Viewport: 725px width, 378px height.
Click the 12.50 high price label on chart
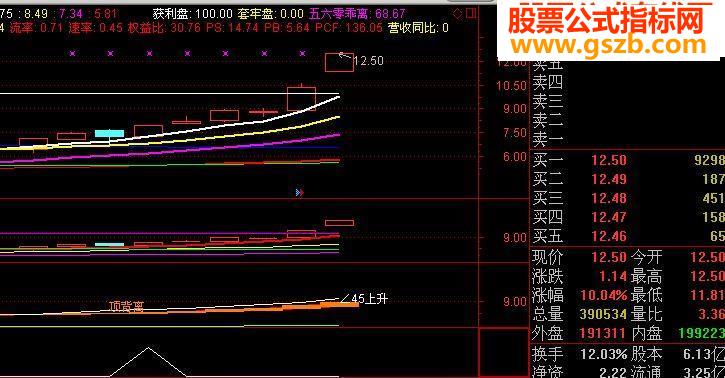(369, 61)
